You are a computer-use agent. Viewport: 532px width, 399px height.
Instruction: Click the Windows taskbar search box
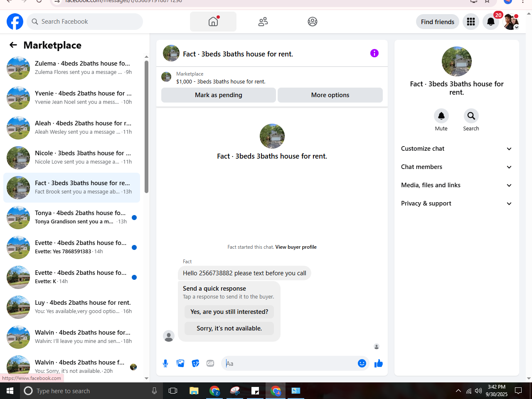coord(91,391)
